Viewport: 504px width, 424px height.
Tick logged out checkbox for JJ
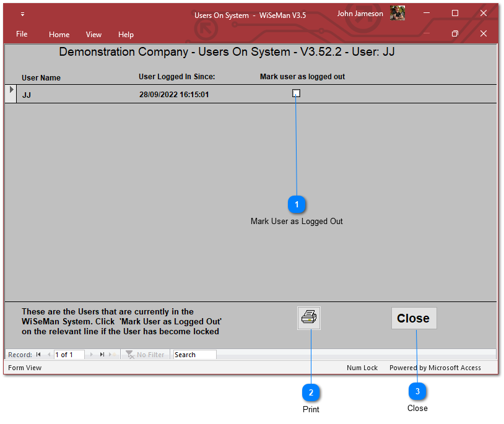296,93
